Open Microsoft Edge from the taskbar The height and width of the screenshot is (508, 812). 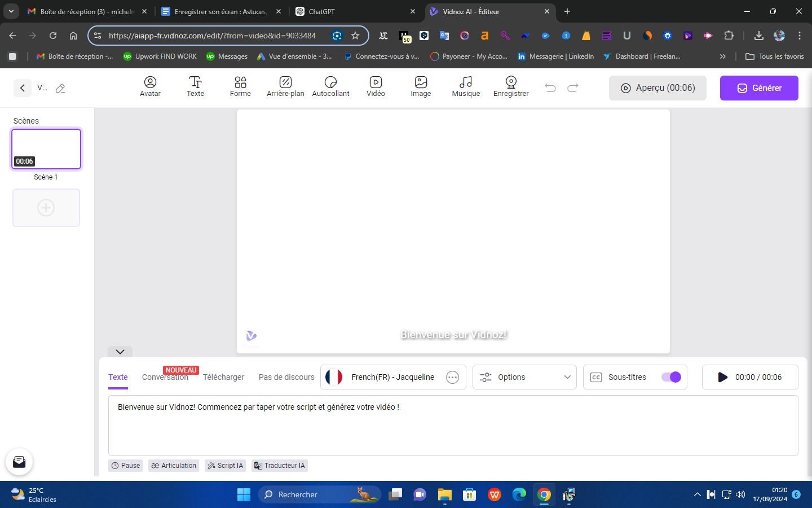pos(519,494)
